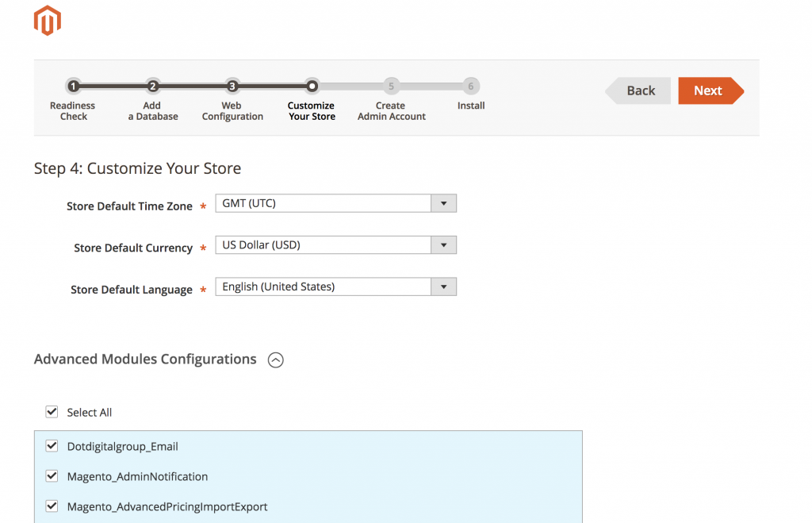The width and height of the screenshot is (812, 523).
Task: Disable the Magento_AdminNotification module
Action: [52, 476]
